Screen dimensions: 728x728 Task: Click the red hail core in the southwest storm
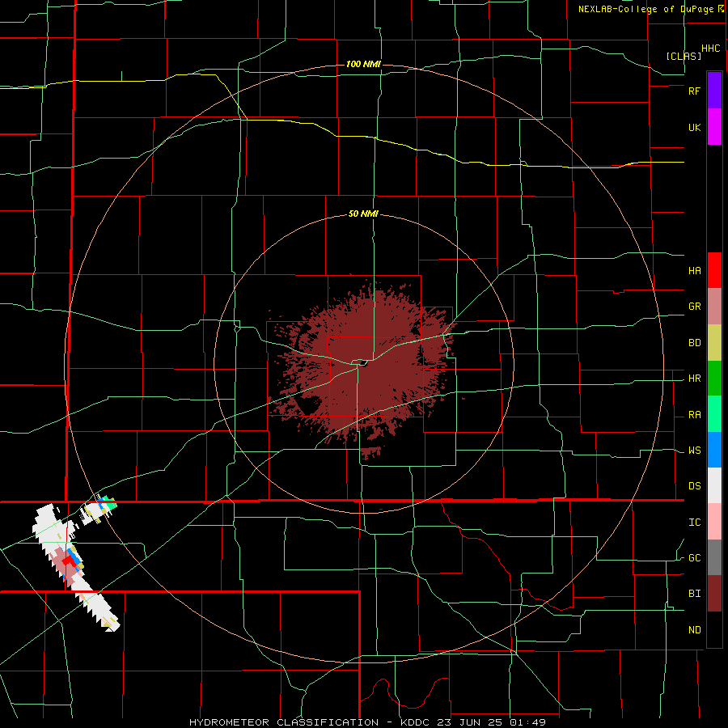(x=70, y=561)
